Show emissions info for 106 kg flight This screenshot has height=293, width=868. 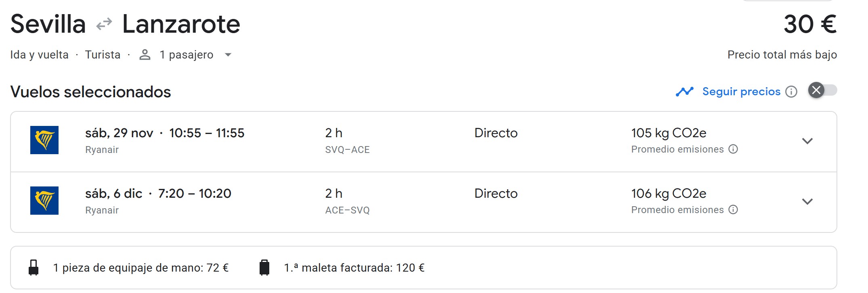coord(733,210)
